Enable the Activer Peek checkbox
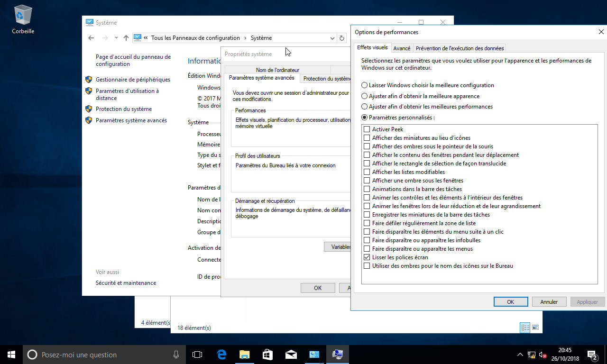This screenshot has height=364, width=607. click(x=367, y=129)
